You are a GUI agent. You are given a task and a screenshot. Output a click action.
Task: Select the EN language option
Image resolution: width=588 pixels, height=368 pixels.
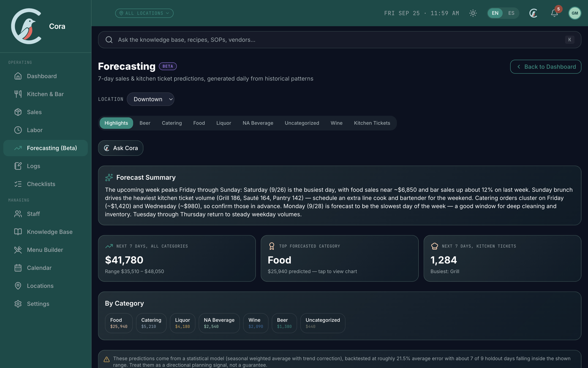click(495, 13)
